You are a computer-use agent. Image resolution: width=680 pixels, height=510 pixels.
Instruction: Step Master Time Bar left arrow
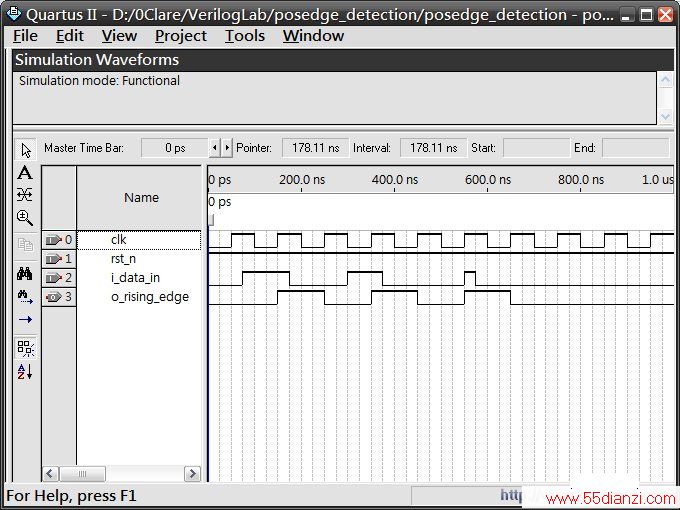tap(215, 148)
